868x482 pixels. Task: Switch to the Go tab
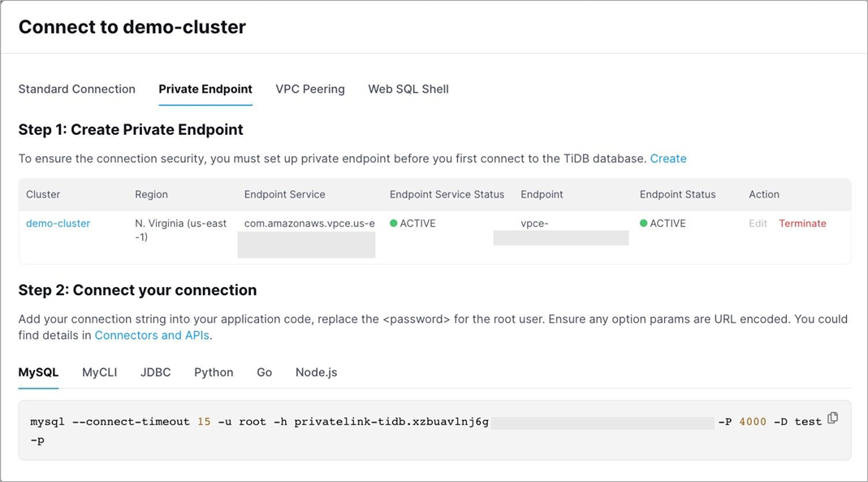point(264,372)
